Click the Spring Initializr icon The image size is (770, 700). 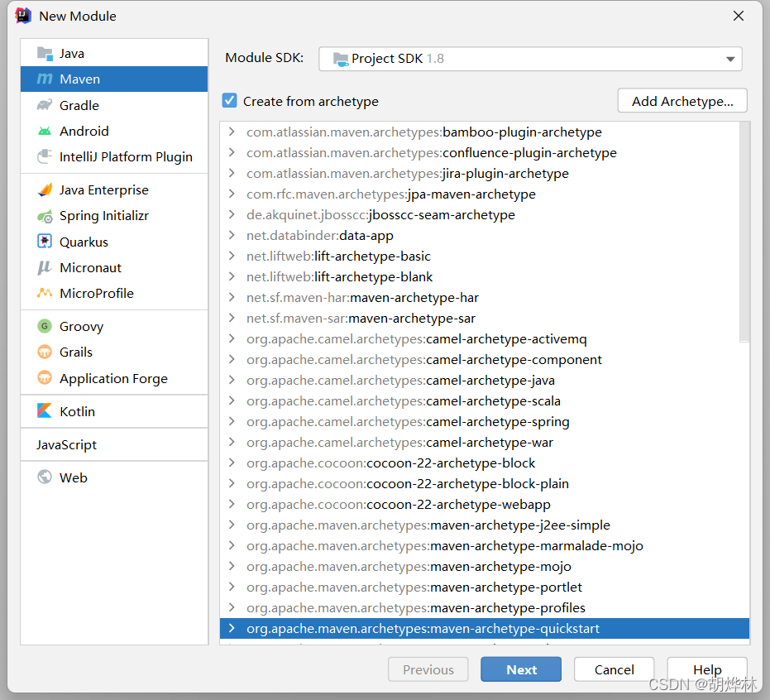[x=45, y=216]
